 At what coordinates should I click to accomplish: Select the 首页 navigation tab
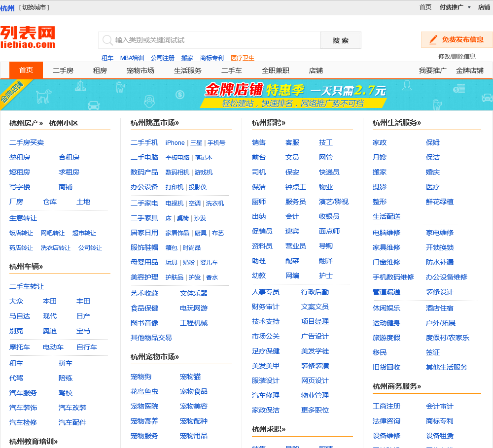26,70
